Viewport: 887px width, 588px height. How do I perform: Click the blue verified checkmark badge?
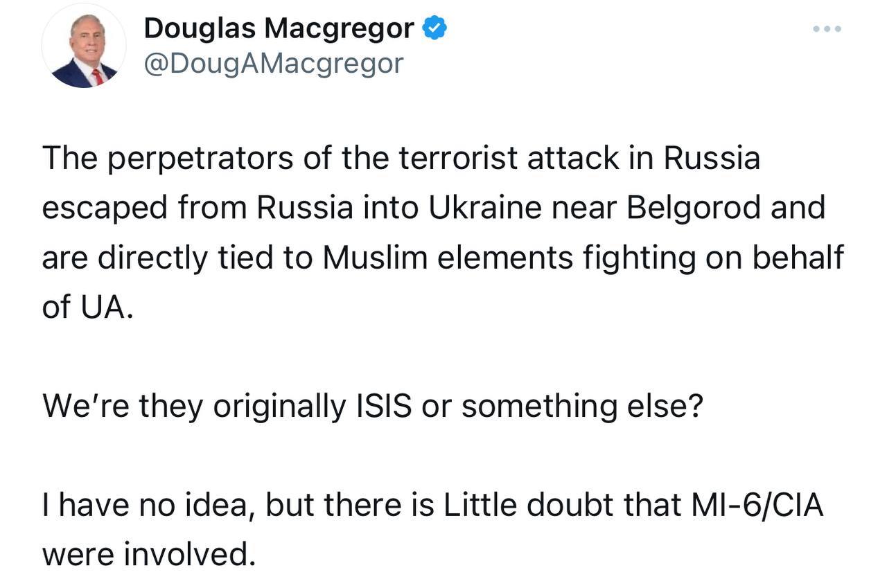pos(435,28)
